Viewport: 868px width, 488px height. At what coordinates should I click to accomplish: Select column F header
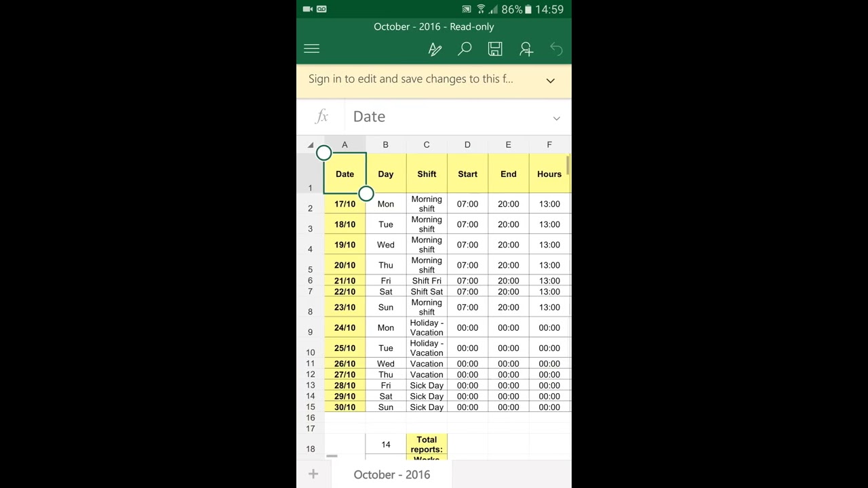click(x=549, y=144)
